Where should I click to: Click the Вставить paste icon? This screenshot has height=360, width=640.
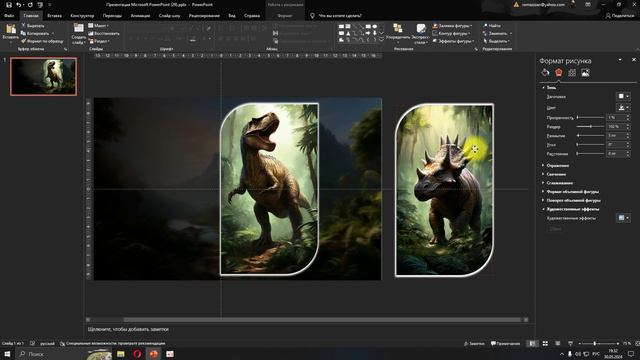(11, 29)
